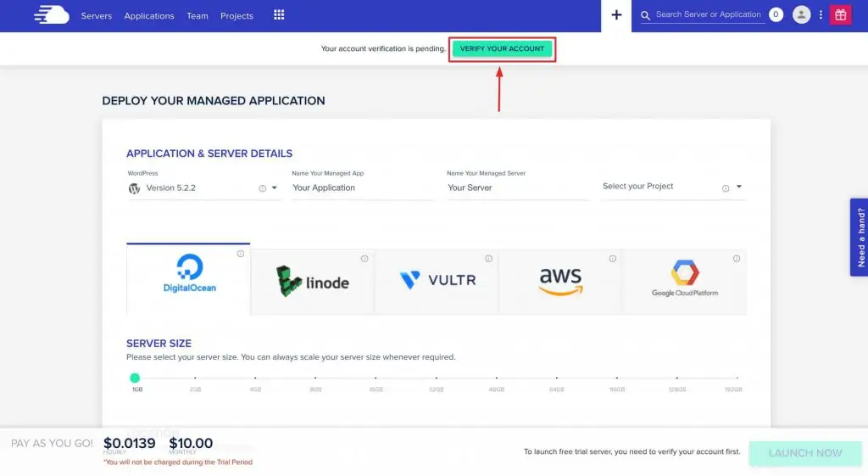Click the $0.0139 hourly price

tap(130, 443)
